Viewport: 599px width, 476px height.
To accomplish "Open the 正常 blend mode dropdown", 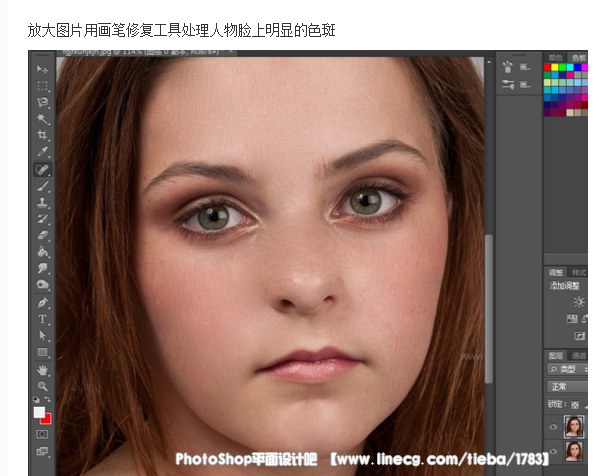I will click(567, 387).
